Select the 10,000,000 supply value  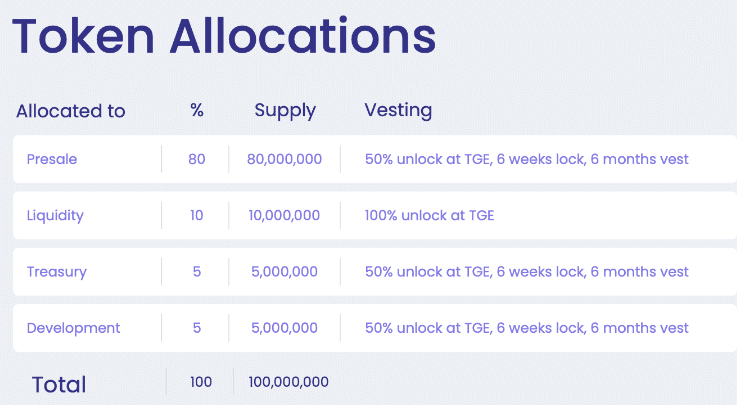tap(284, 216)
